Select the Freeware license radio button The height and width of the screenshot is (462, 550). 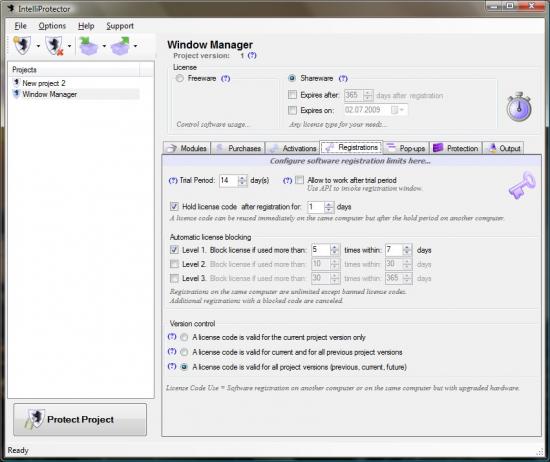pyautogui.click(x=180, y=78)
